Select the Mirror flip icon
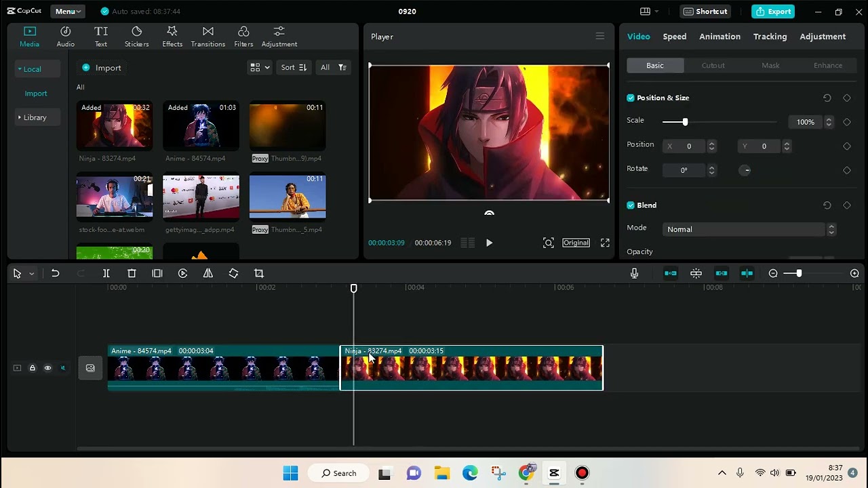868x488 pixels. coord(208,273)
